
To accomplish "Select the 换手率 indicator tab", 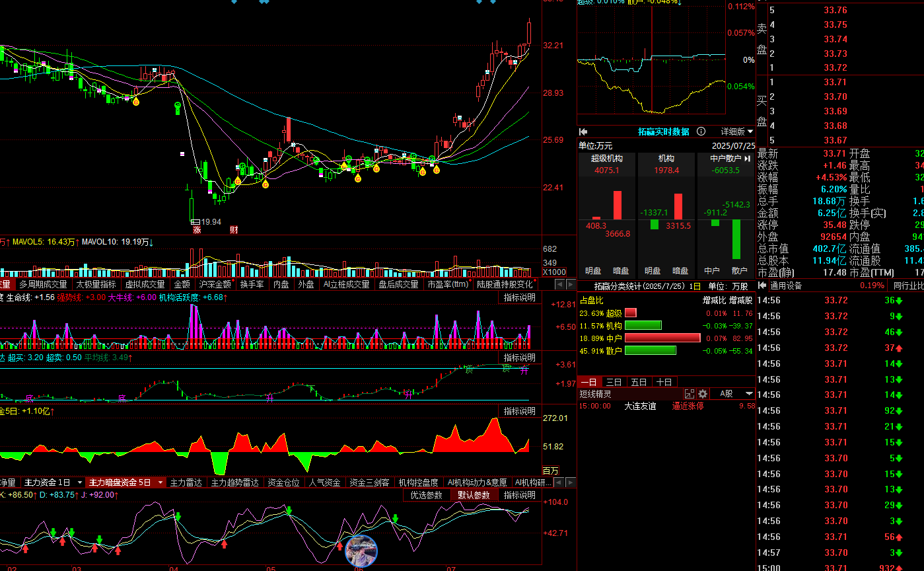I will tap(252, 284).
